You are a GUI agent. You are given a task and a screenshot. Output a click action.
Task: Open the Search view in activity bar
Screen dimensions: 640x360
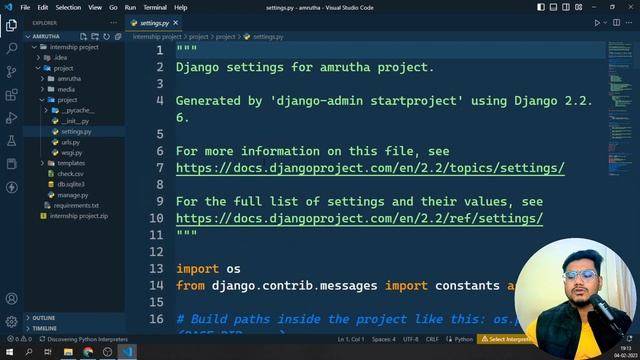pos(11,49)
